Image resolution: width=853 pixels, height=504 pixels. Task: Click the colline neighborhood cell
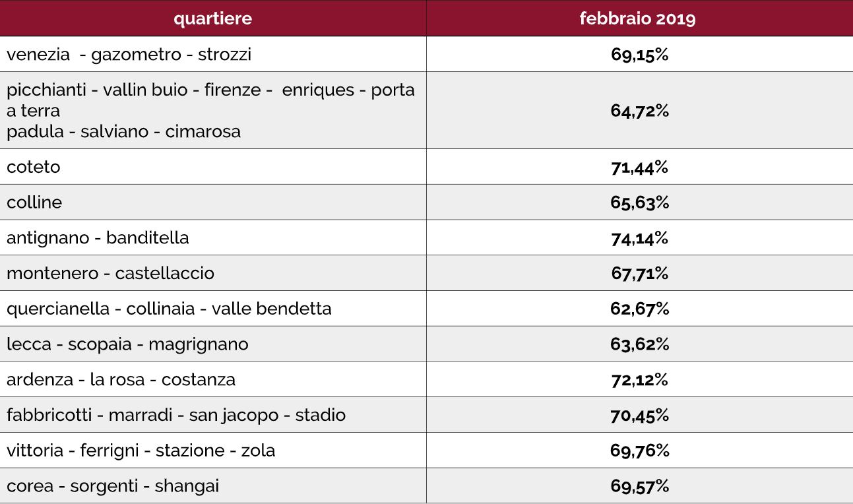pos(34,202)
